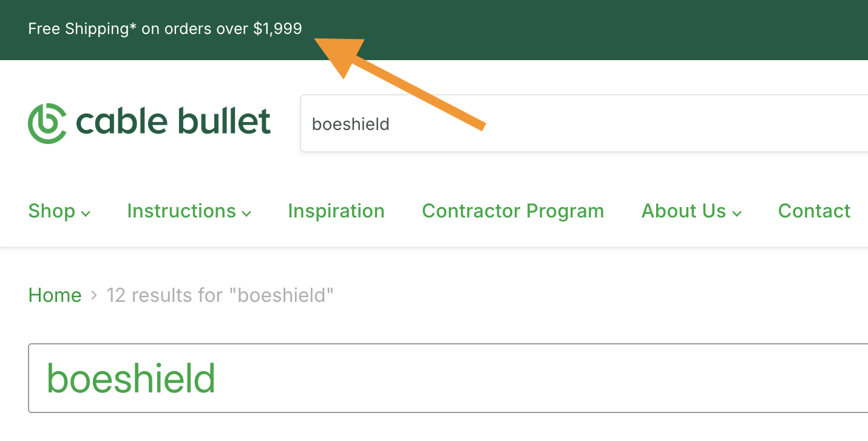
Task: Click the Cable Bullet circular logo icon
Action: point(47,123)
